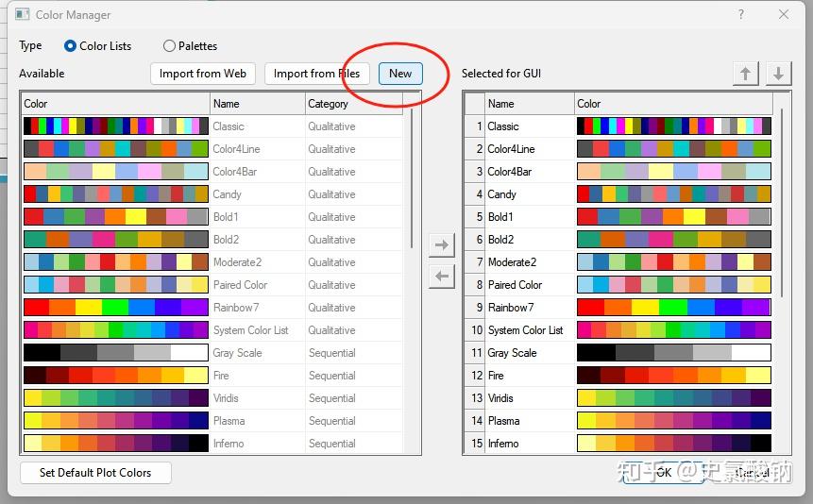This screenshot has width=813, height=504.
Task: Remove color list with left arrow button
Action: point(442,276)
